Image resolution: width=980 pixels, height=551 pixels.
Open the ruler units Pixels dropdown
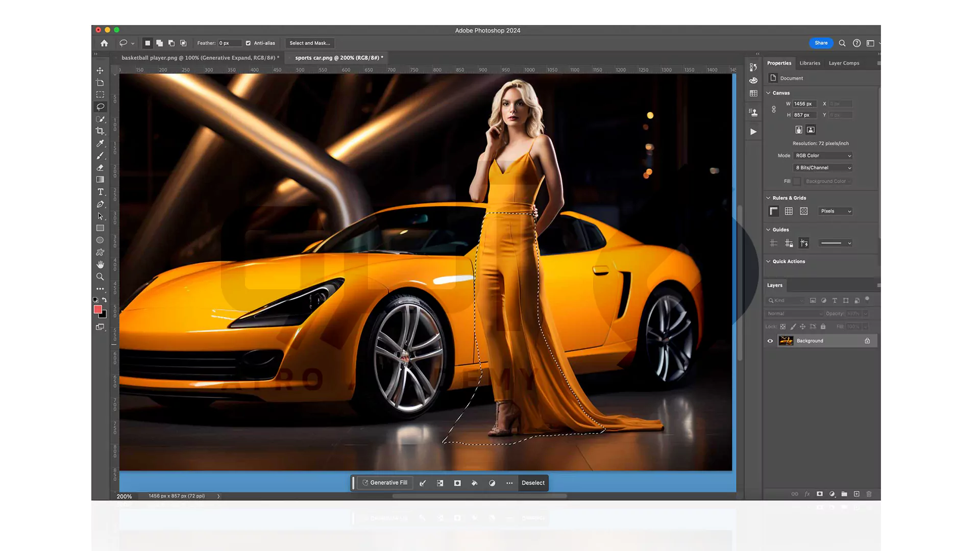(x=836, y=211)
